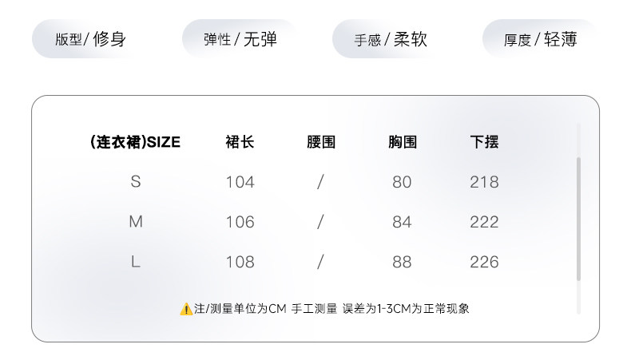
Task: Click the 下摆 column header
Action: (484, 143)
